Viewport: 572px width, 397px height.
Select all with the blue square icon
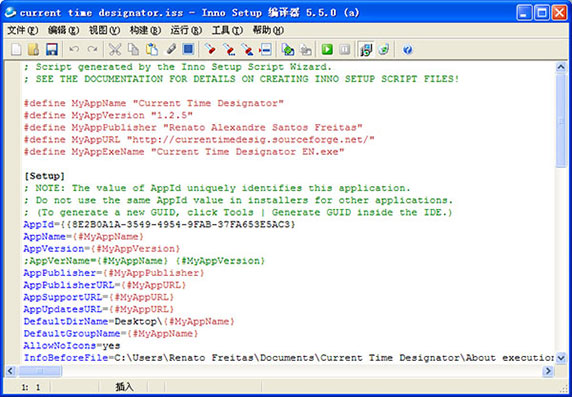(x=188, y=49)
